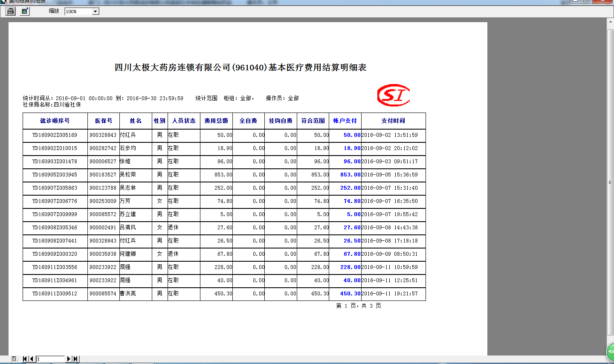The image size is (614, 364).
Task: Click column header 全自费
Action: [x=248, y=121]
